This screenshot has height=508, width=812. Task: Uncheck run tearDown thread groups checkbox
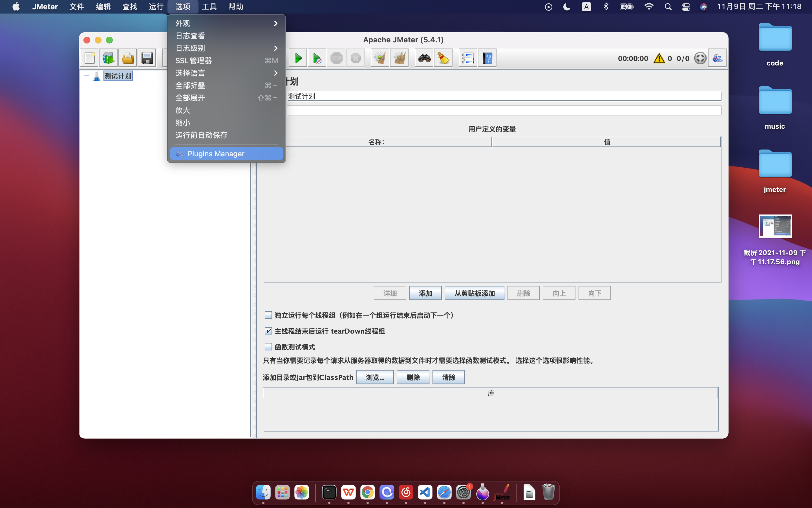(x=268, y=330)
